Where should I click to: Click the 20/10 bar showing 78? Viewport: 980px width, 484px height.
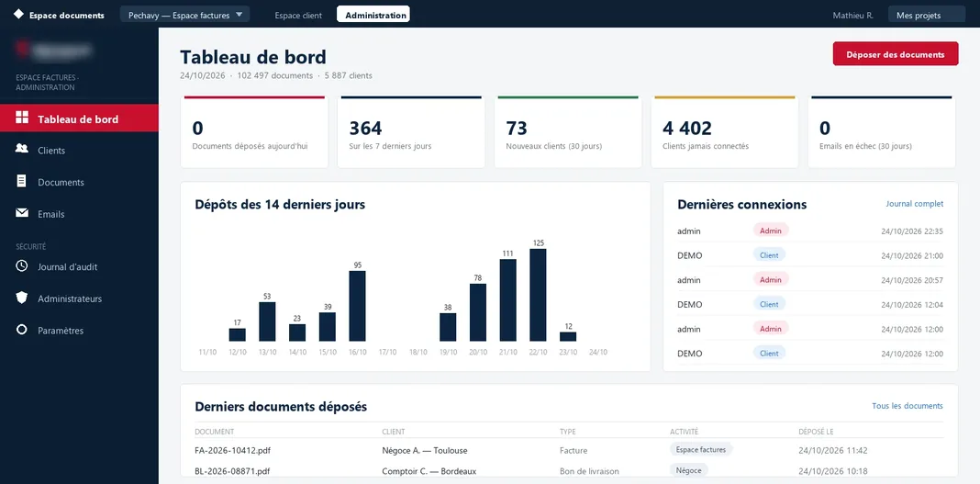[x=477, y=312]
